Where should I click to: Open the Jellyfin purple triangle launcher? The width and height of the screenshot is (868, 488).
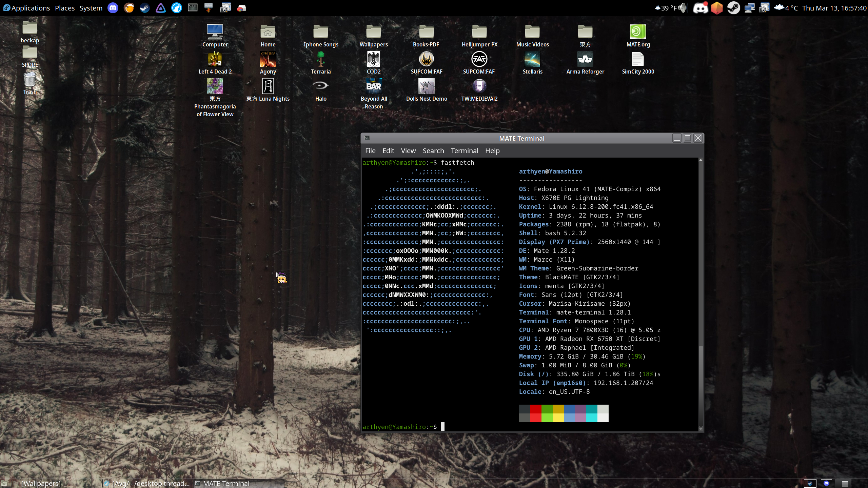(161, 8)
